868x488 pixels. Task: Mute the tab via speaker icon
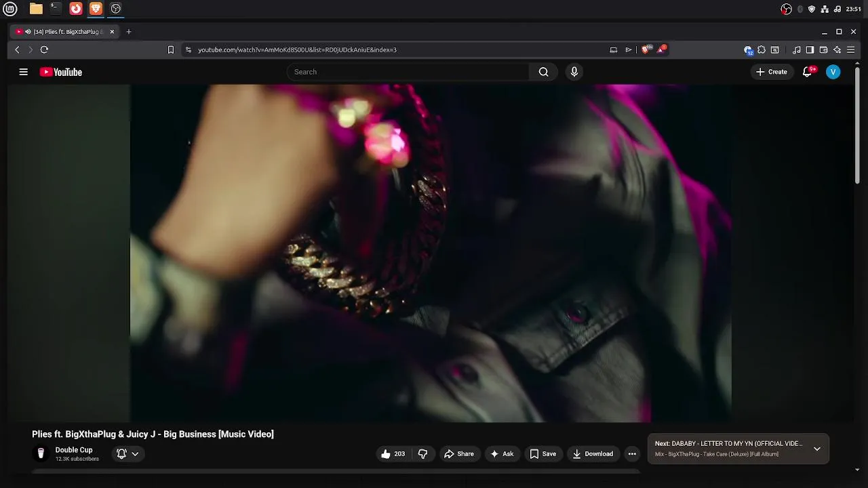(x=28, y=32)
